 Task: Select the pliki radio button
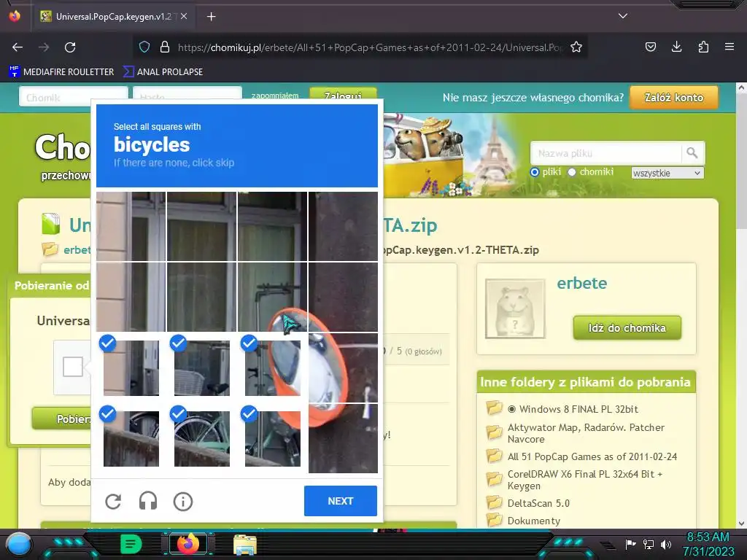click(535, 172)
